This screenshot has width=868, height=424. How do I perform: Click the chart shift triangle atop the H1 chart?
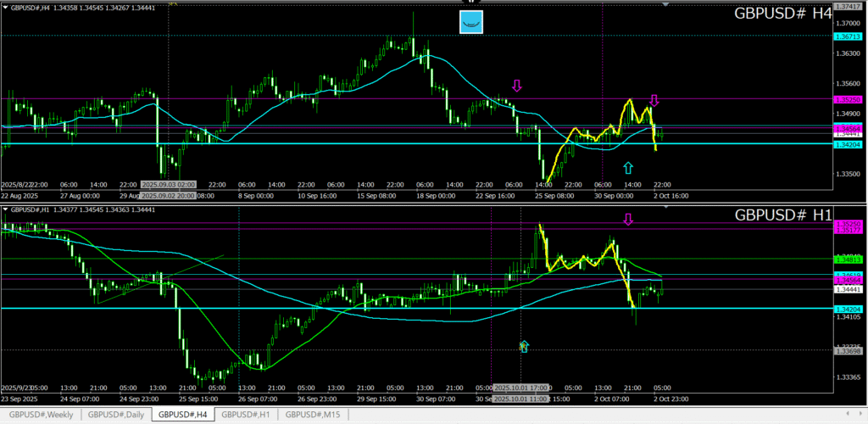coord(665,206)
